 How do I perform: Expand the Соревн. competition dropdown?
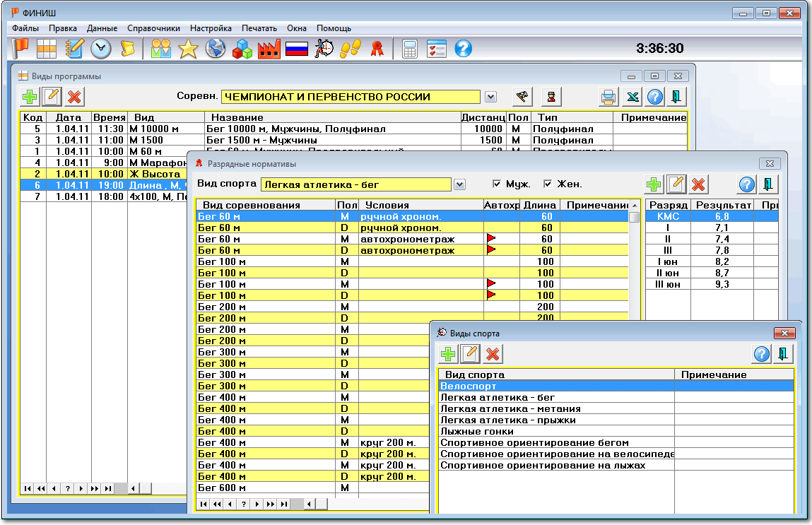click(490, 97)
